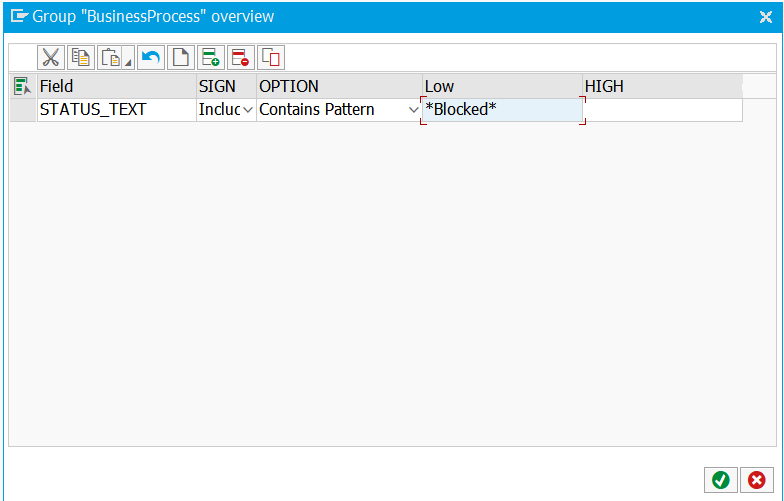The height and width of the screenshot is (501, 784).
Task: Click the Field column header
Action: pos(116,87)
